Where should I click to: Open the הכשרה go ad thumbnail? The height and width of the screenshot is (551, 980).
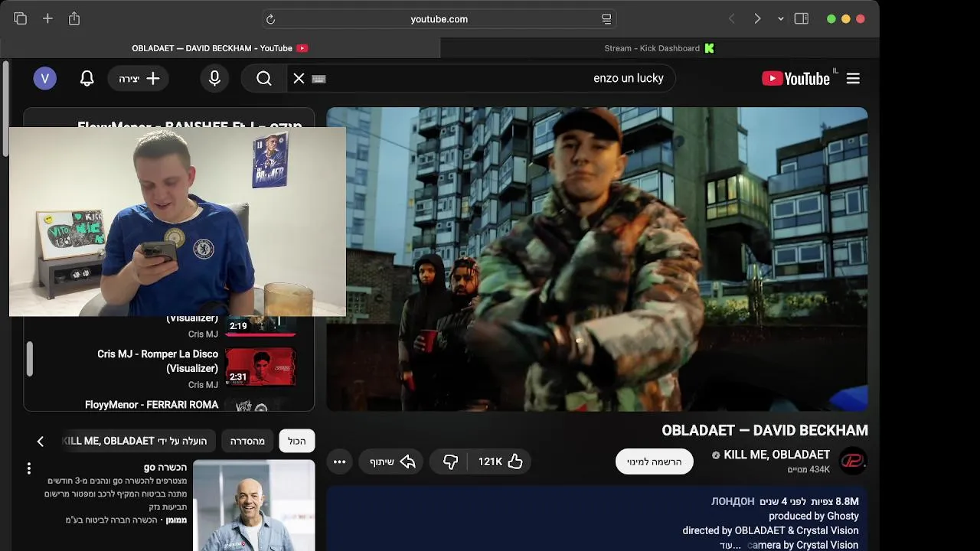253,506
